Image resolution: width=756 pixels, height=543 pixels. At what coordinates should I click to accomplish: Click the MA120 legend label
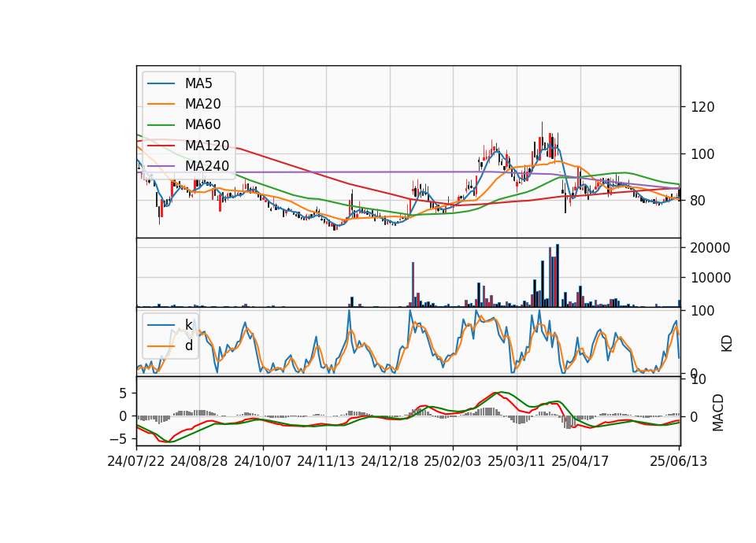[207, 146]
